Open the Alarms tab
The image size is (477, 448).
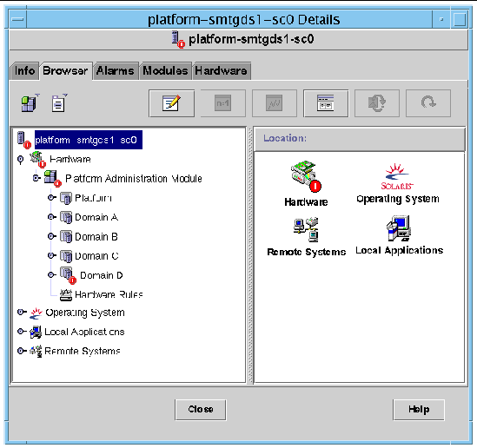116,71
